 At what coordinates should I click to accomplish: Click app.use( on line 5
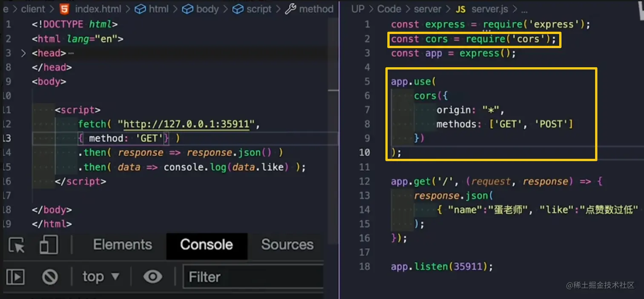pyautogui.click(x=414, y=82)
